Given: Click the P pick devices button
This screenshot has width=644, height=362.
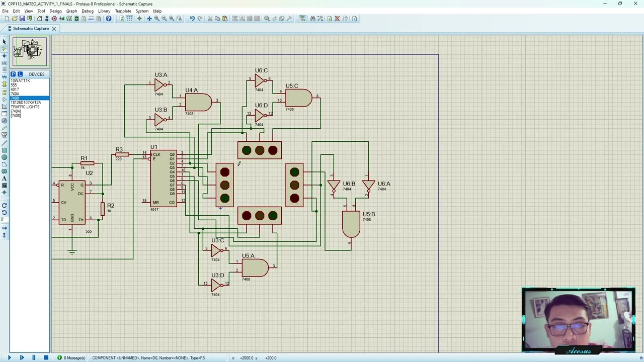Looking at the screenshot, I should 14,74.
